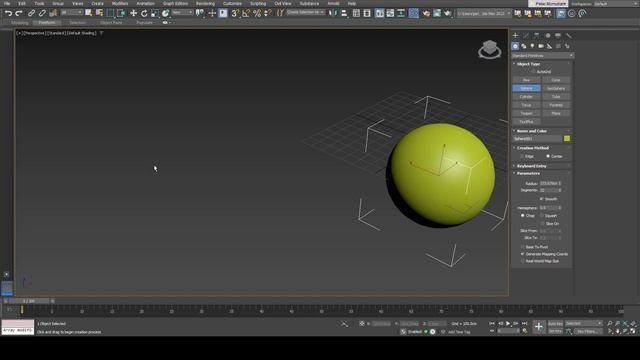Open the File menu
The height and width of the screenshot is (360, 640).
[x=7, y=4]
